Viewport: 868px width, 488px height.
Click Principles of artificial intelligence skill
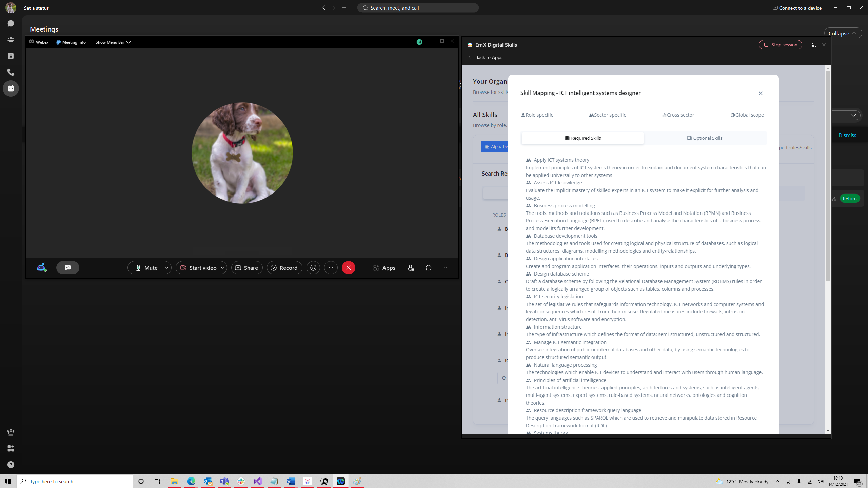coord(570,380)
